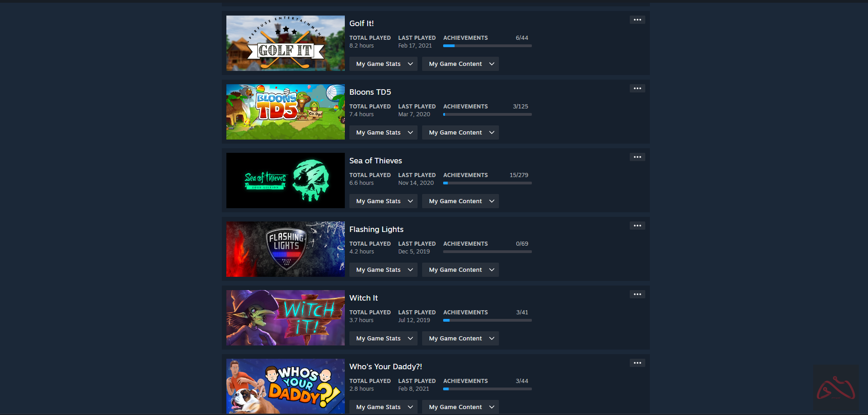This screenshot has height=415, width=868.
Task: Expand My Game Stats for Sea of Thieves
Action: [383, 201]
